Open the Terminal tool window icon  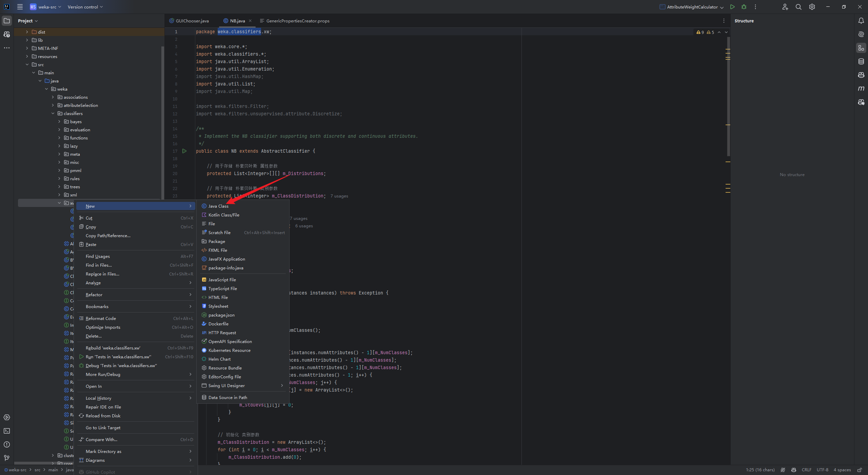pyautogui.click(x=7, y=431)
